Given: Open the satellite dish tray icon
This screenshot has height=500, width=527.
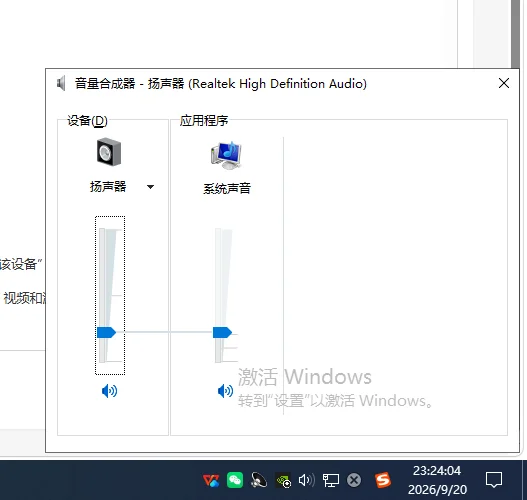Looking at the screenshot, I should click(x=259, y=480).
